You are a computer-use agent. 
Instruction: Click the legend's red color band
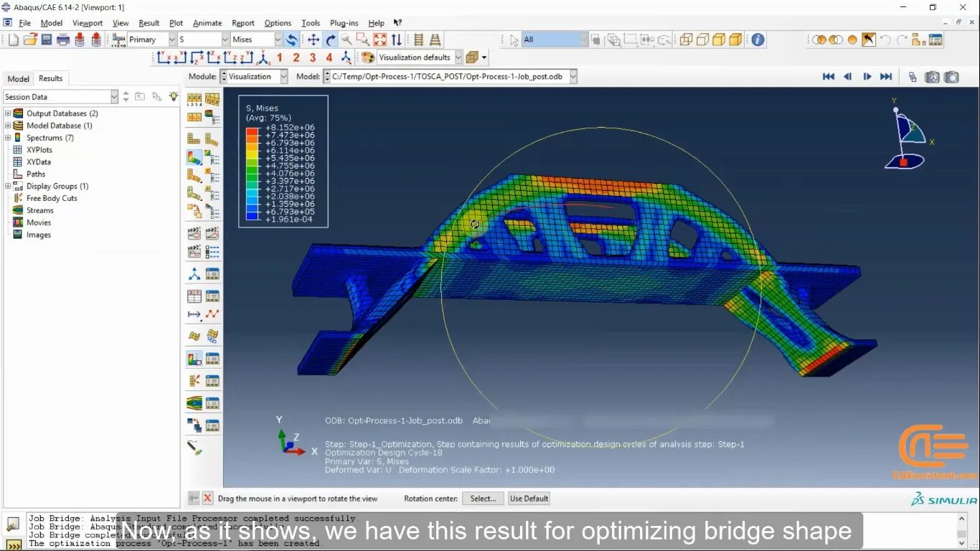(252, 131)
